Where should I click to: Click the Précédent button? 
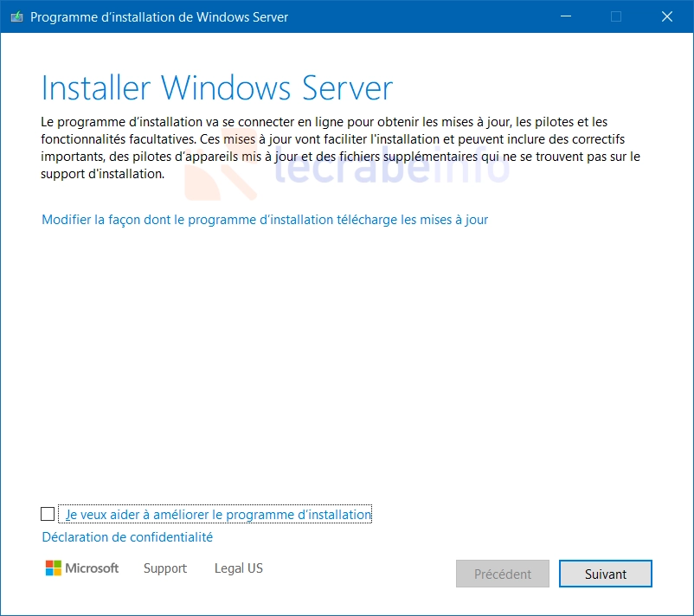pos(503,574)
